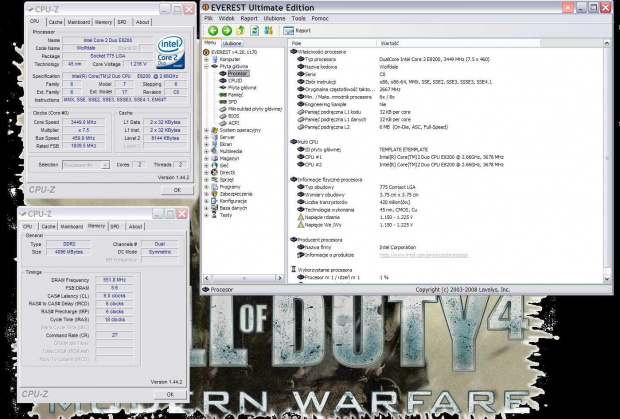Go back with EVEREST green left arrow
The width and height of the screenshot is (620, 419).
(x=213, y=31)
